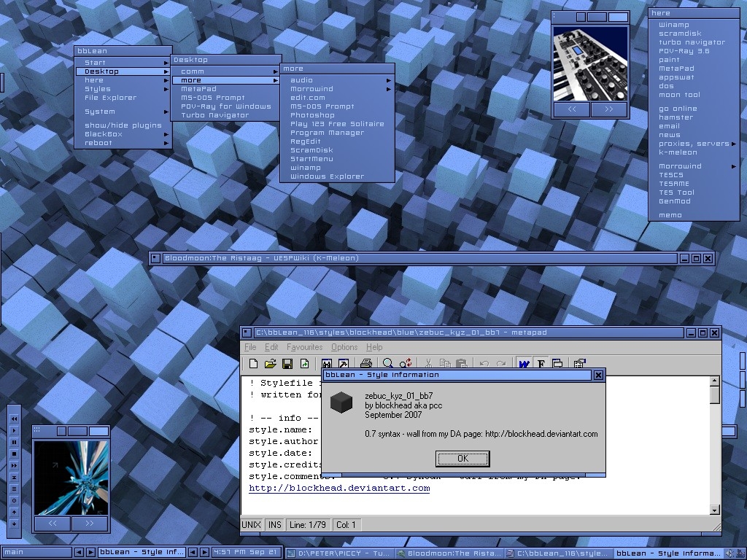Screen dimensions: 747x560
Task: Click the Print icon in metapad toolbar
Action: [x=366, y=364]
